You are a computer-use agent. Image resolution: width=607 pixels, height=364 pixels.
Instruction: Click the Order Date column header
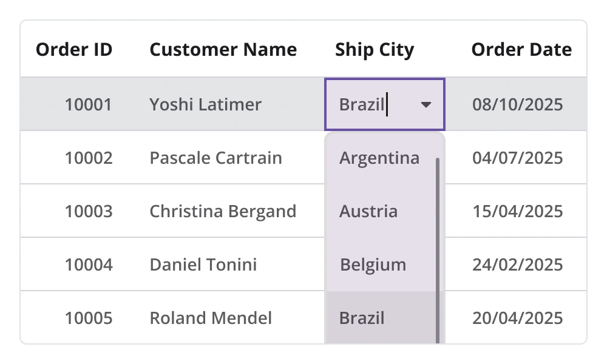521,50
